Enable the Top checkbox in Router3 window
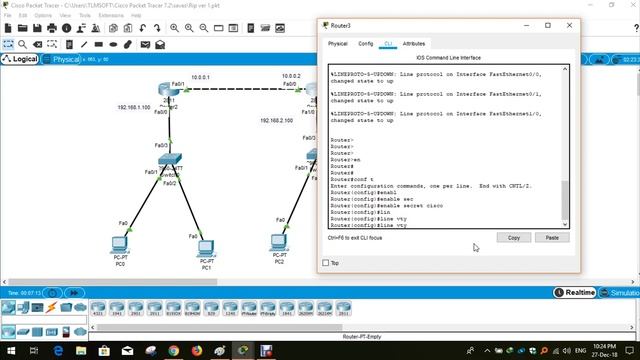This screenshot has width=640, height=360. [x=326, y=263]
